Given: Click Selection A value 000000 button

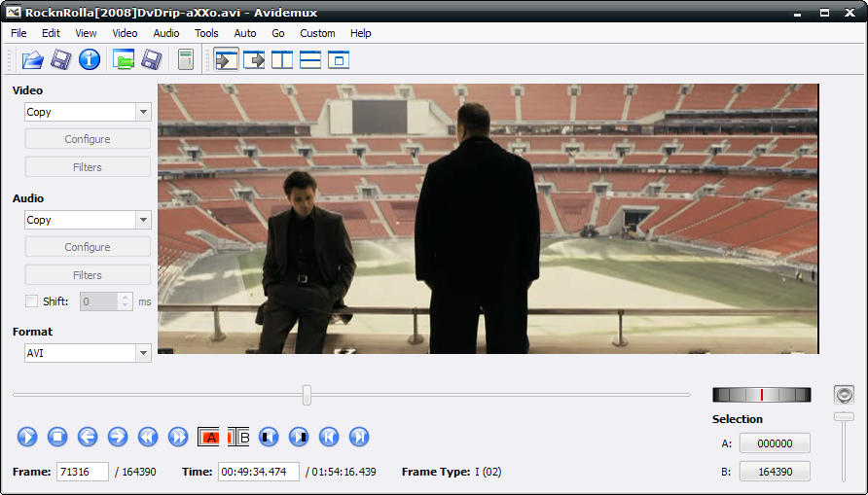Looking at the screenshot, I should click(x=775, y=443).
